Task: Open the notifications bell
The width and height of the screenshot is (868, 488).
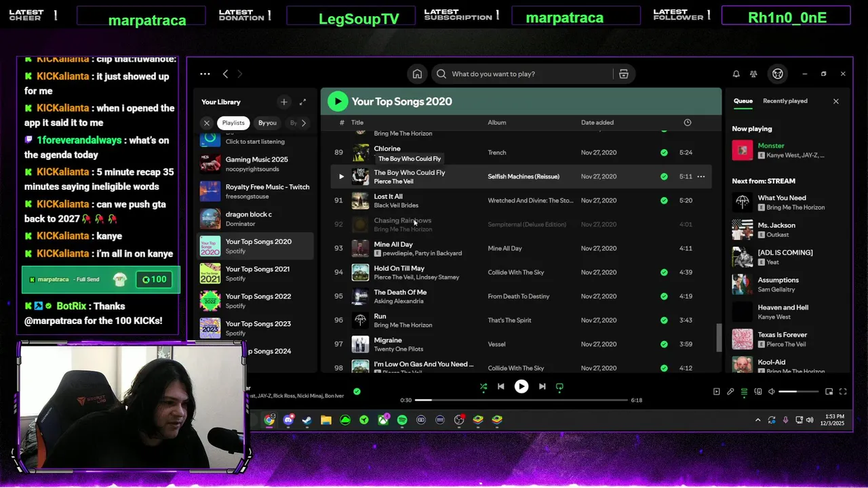Action: coord(736,74)
